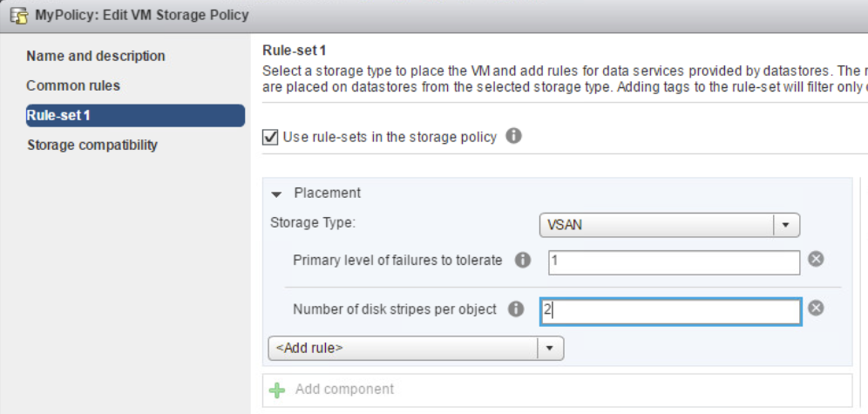Click the Number of disk stripes input field
The image size is (868, 414).
point(670,311)
